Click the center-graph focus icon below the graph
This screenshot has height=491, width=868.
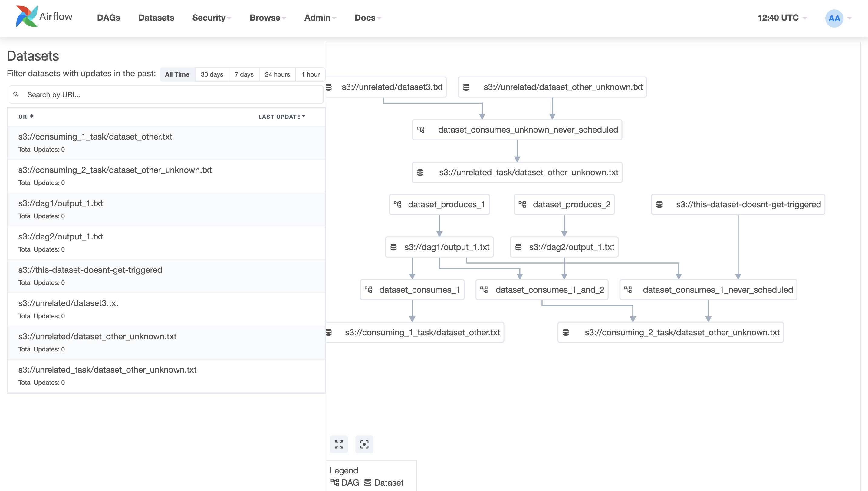364,444
